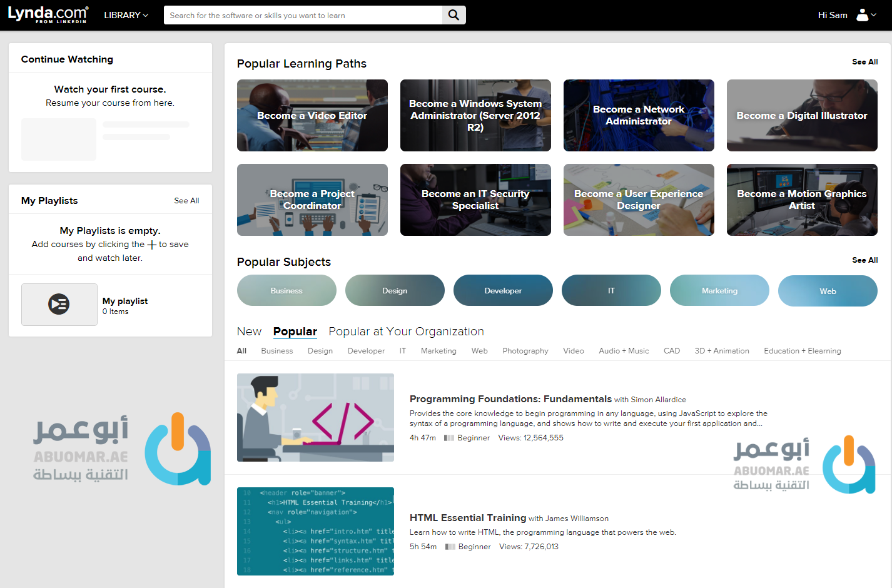
Task: Open Become an IT Security Specialist path
Action: coord(475,200)
